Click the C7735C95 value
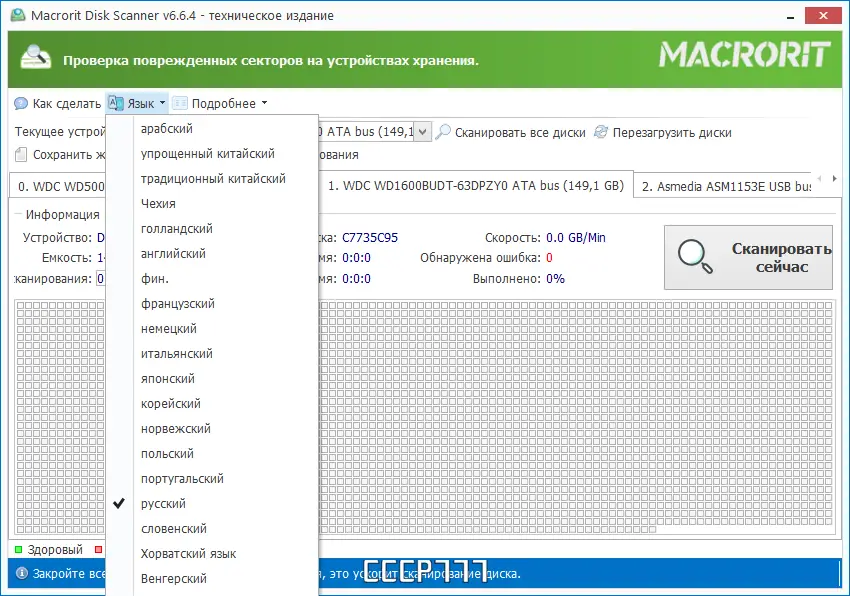This screenshot has height=596, width=850. click(370, 238)
